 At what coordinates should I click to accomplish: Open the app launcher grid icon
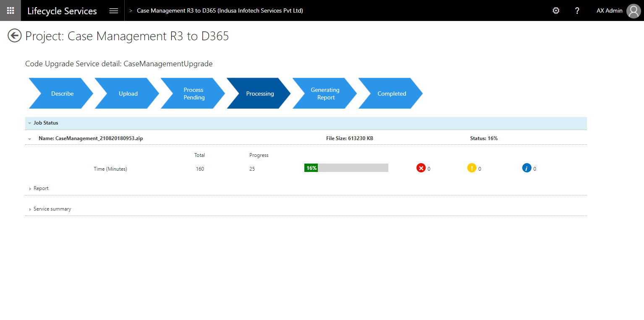(10, 10)
